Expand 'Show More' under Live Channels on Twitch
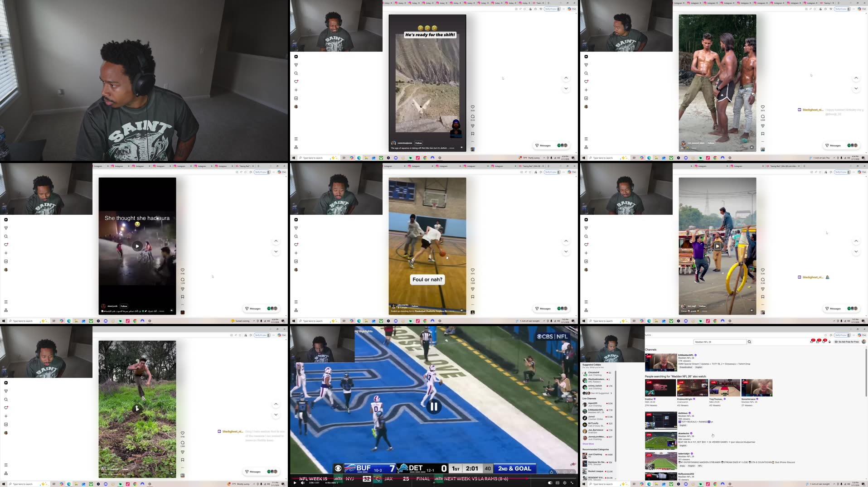This screenshot has width=868, height=487. click(588, 444)
